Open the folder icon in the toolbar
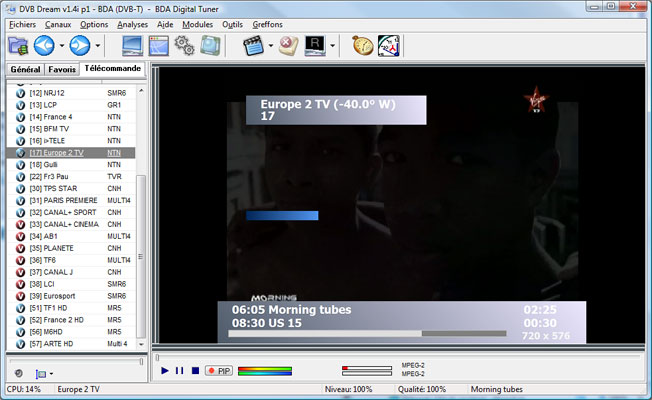 pyautogui.click(x=18, y=46)
